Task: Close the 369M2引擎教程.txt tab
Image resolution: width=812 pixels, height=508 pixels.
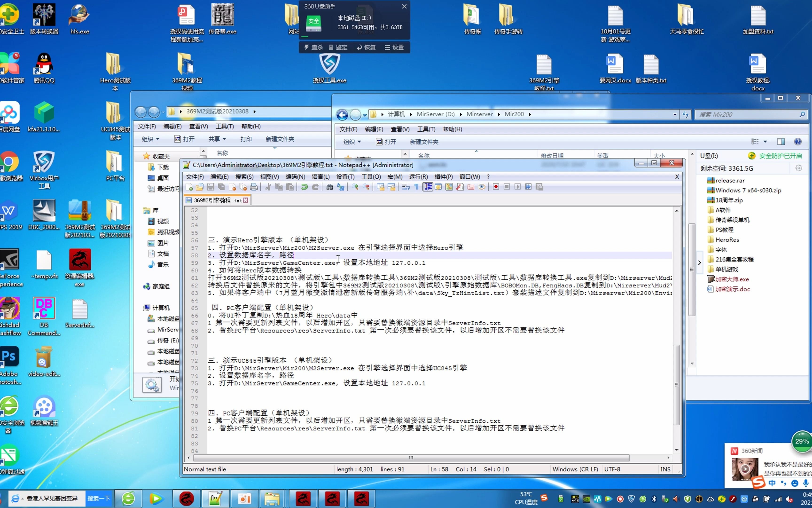Action: tap(246, 200)
